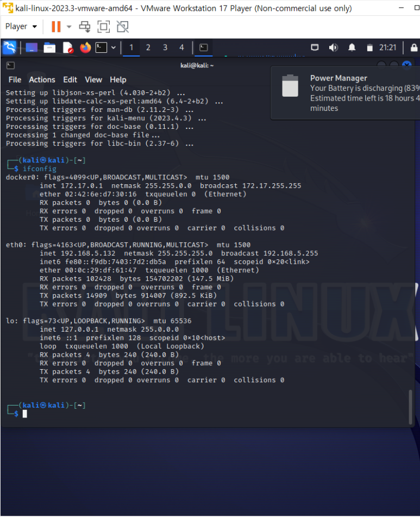Open the notifications bell icon
The image size is (420, 517).
pos(352,47)
